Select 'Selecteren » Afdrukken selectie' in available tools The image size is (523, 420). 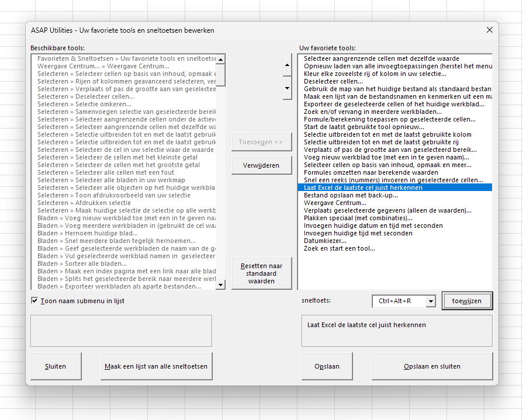point(124,203)
